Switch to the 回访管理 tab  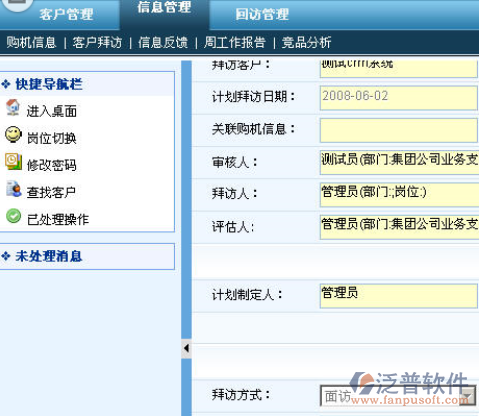click(262, 15)
